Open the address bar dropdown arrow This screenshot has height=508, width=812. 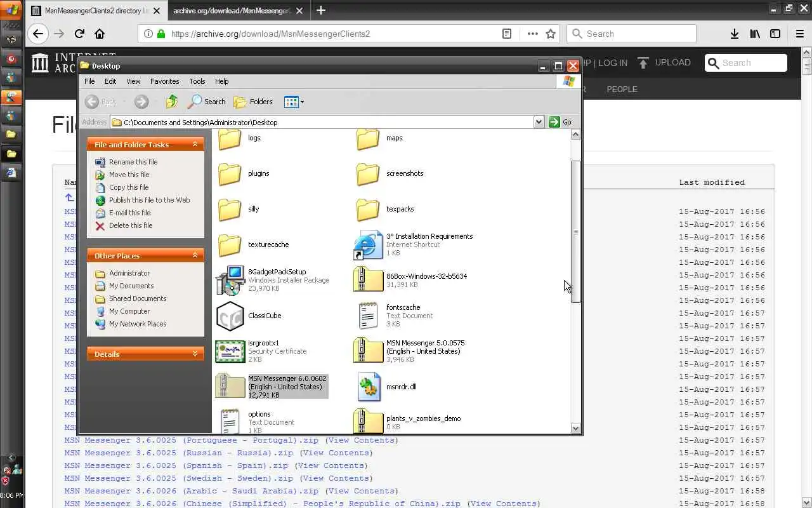[539, 122]
